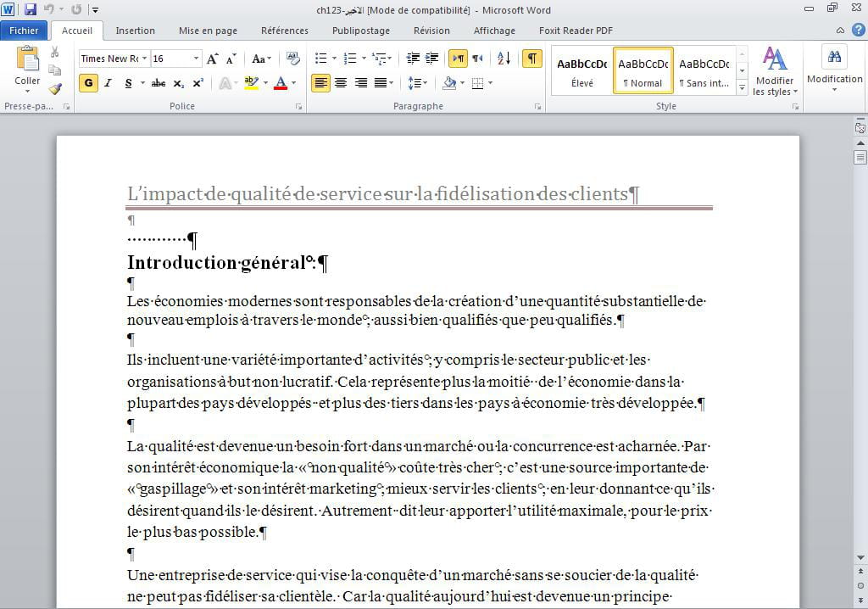Minimize the ribbon with the chevron icon
The width and height of the screenshot is (868, 609).
(840, 31)
